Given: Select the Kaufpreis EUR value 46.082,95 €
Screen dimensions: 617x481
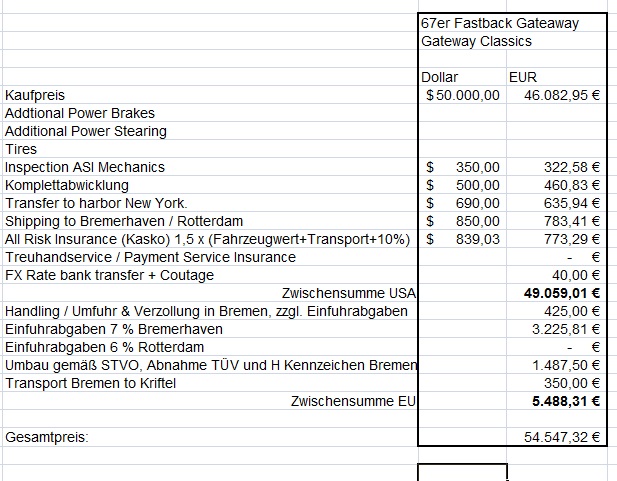Looking at the screenshot, I should pos(561,95).
